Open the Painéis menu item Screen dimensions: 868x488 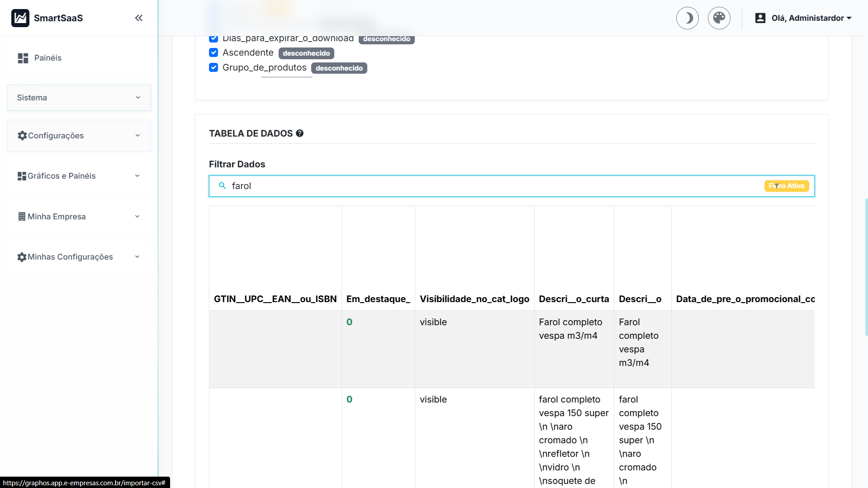click(47, 58)
